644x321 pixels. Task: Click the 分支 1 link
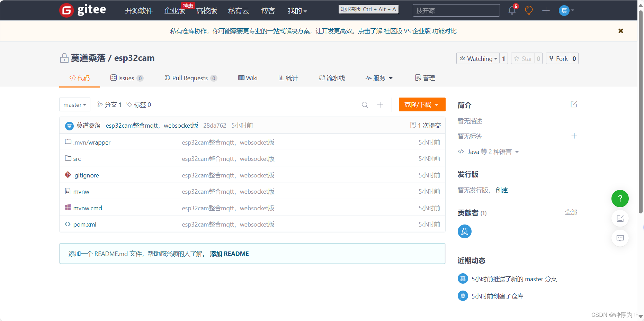(x=109, y=104)
